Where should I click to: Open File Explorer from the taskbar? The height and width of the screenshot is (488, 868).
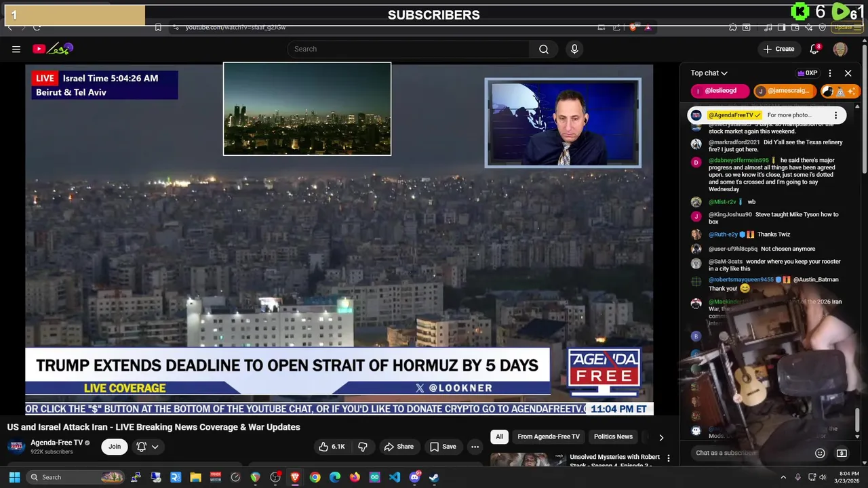coord(195,477)
